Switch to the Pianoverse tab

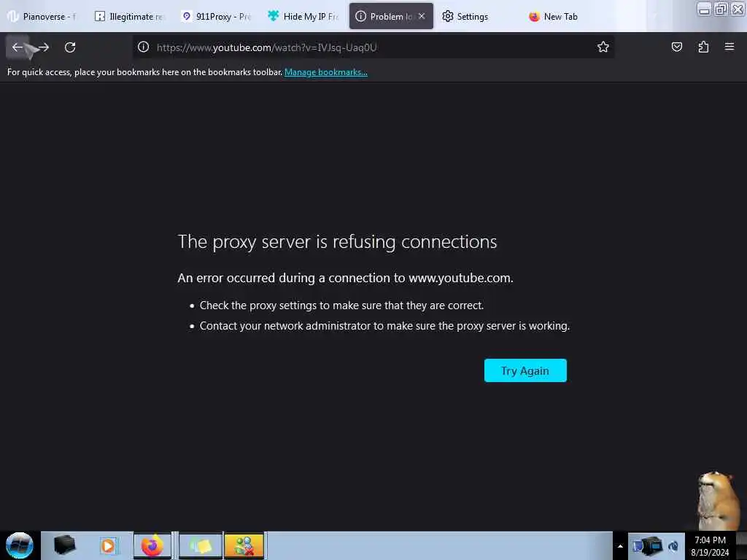pos(42,16)
